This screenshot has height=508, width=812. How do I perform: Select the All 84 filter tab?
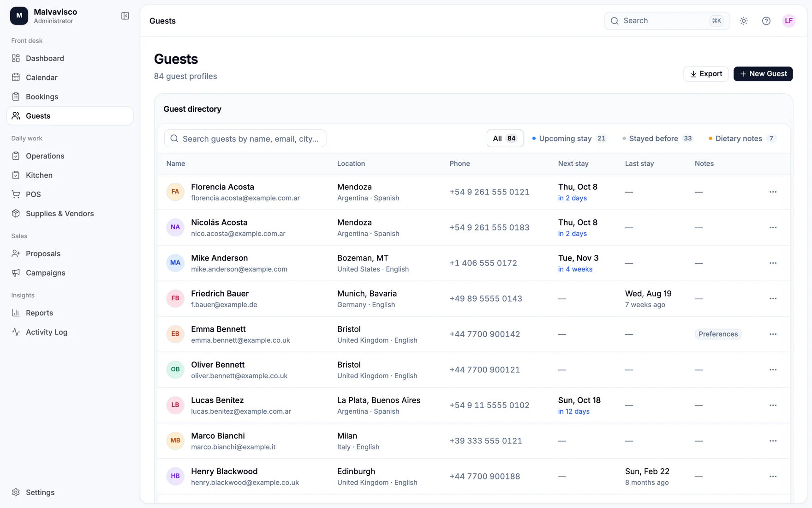click(505, 139)
